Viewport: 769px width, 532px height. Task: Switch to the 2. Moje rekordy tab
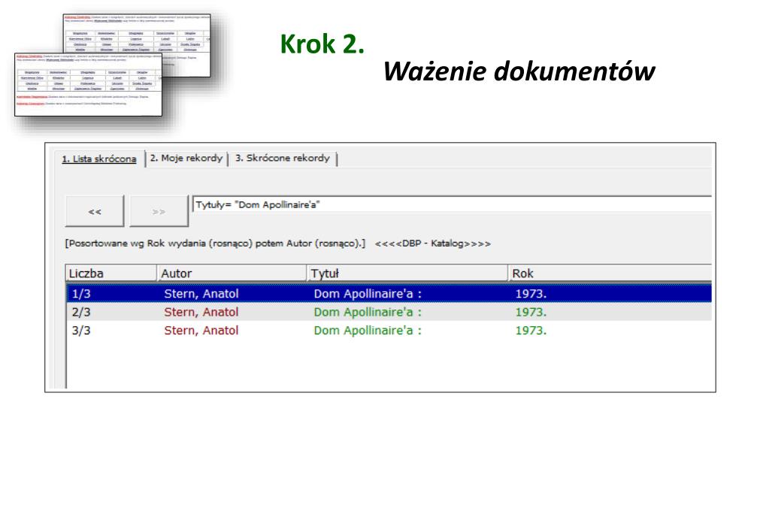[x=186, y=159]
